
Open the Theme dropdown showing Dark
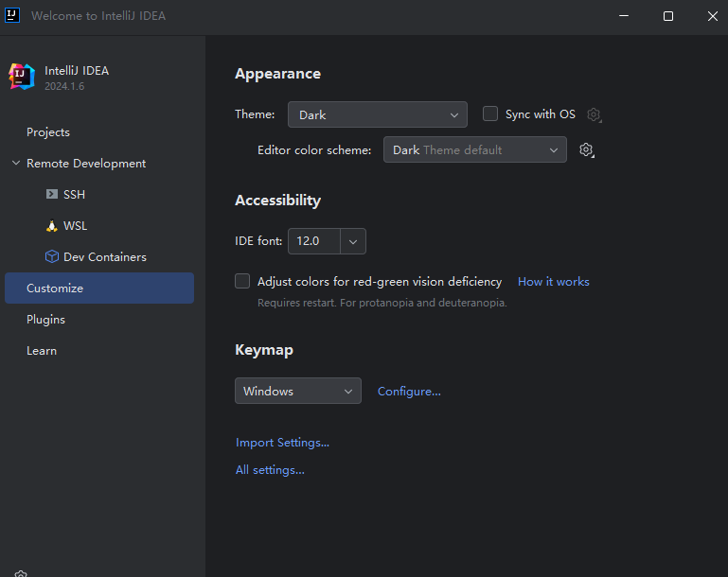pos(378,114)
